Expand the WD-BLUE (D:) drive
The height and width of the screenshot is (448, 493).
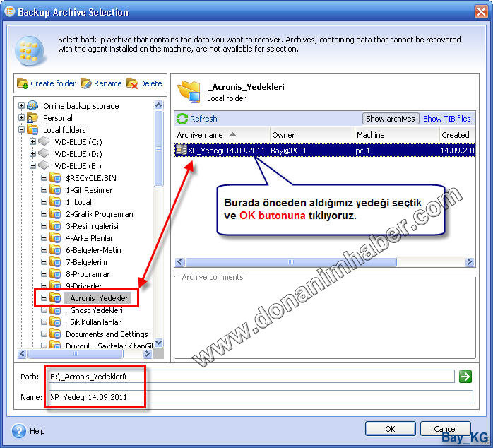click(32, 153)
